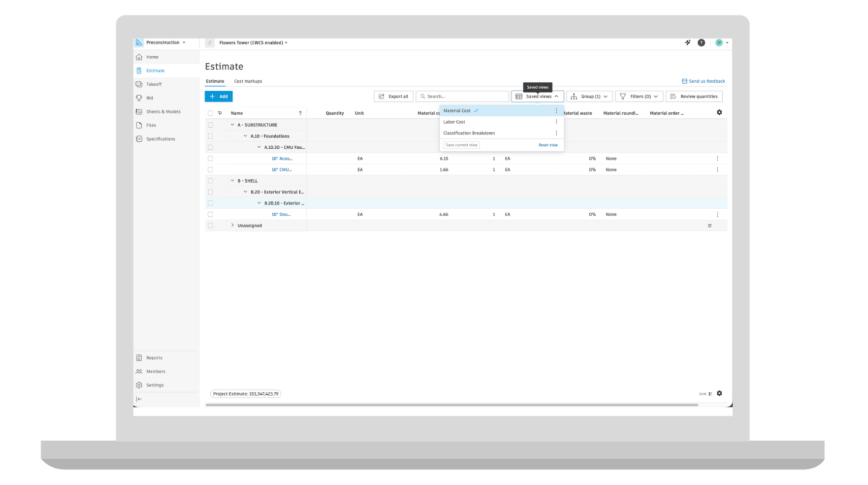The height and width of the screenshot is (485, 868).
Task: Open Members page in sidebar
Action: [155, 371]
